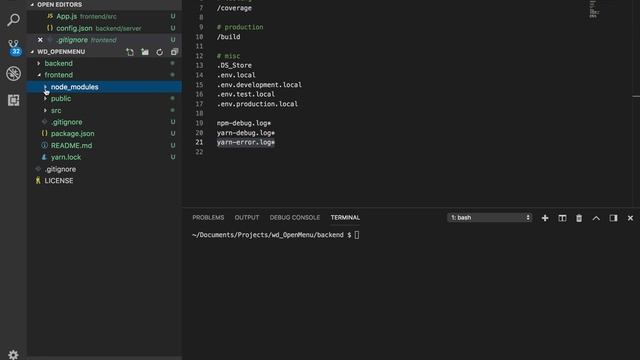Open the Debug view icon
The height and width of the screenshot is (360, 640).
point(13,73)
